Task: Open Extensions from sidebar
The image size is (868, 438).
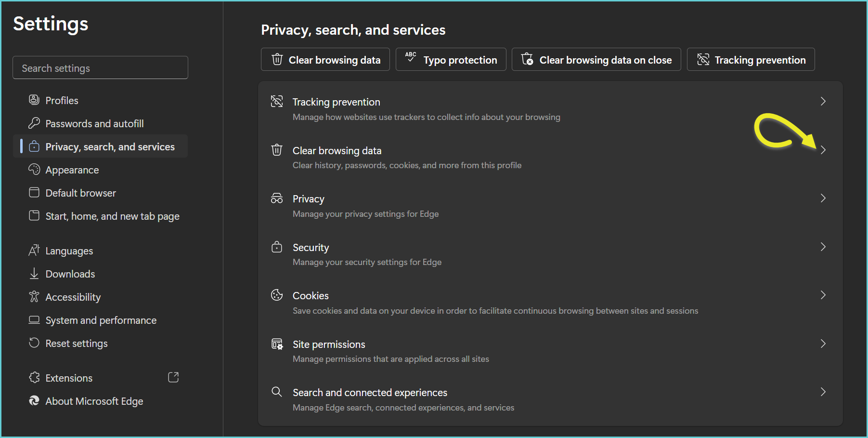Action: pyautogui.click(x=100, y=377)
